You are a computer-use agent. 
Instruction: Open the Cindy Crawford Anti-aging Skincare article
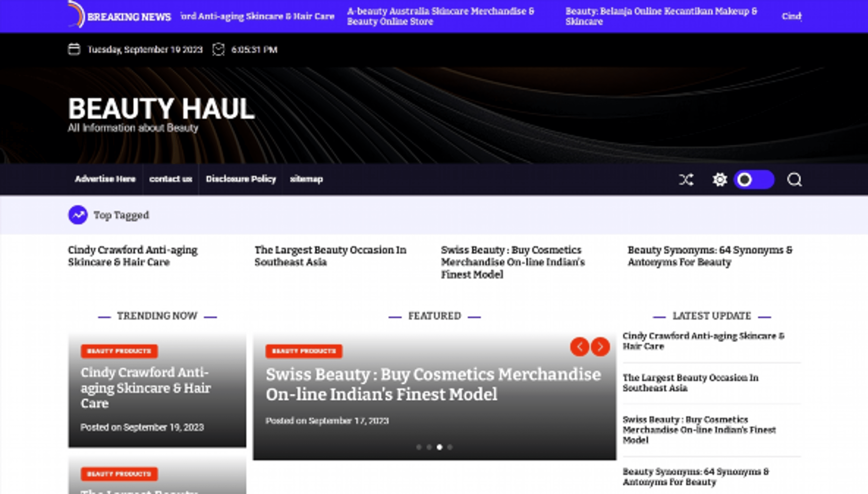click(x=133, y=256)
